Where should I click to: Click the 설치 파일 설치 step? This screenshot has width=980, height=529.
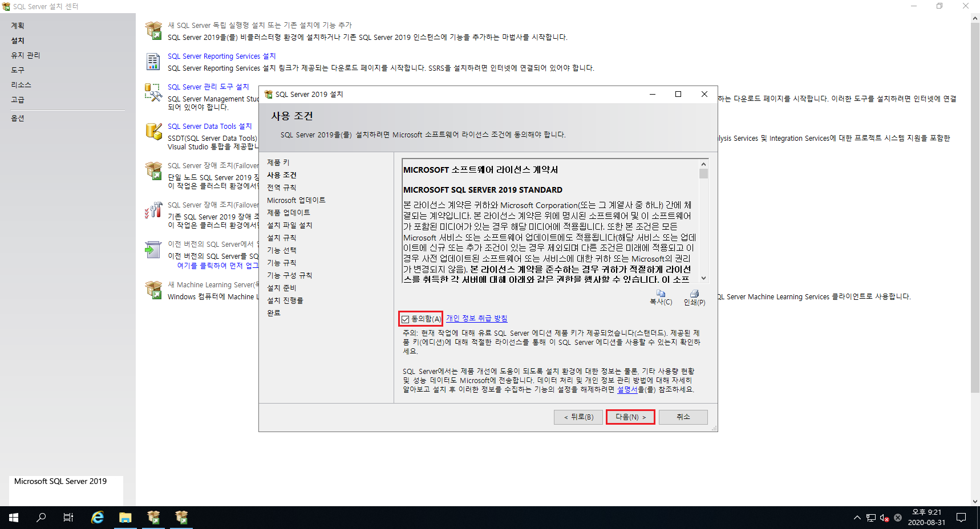[289, 225]
